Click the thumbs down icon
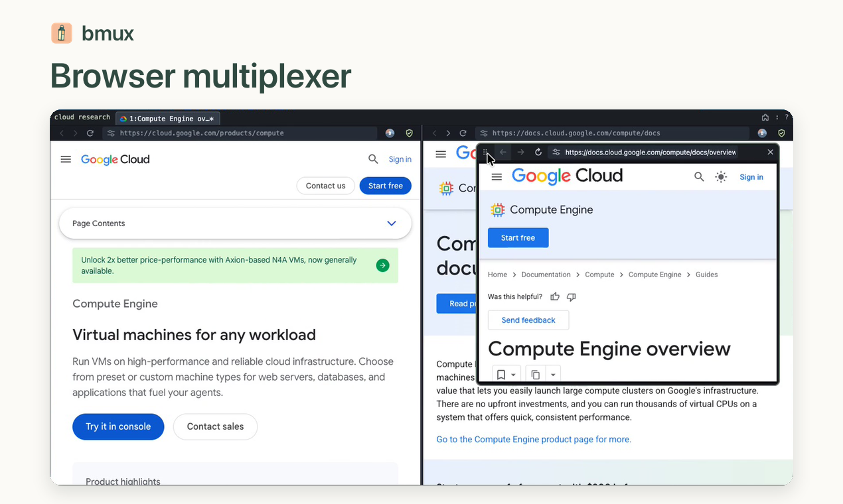843x504 pixels. pyautogui.click(x=571, y=296)
